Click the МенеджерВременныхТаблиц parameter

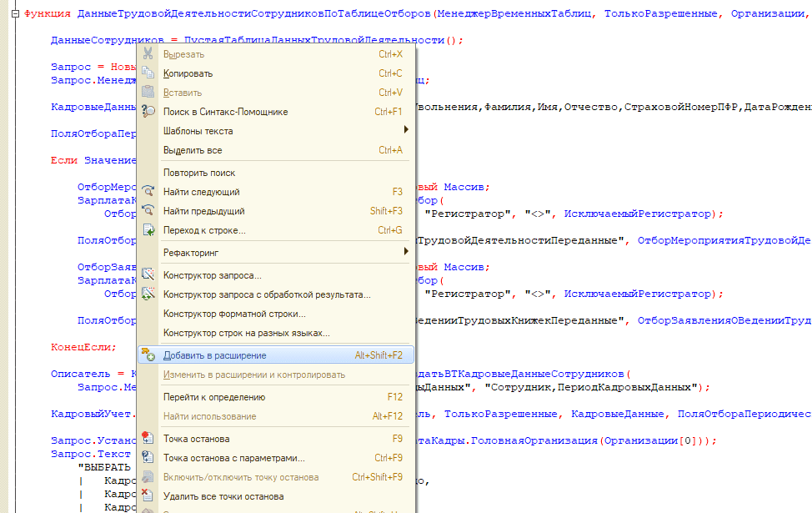[514, 14]
